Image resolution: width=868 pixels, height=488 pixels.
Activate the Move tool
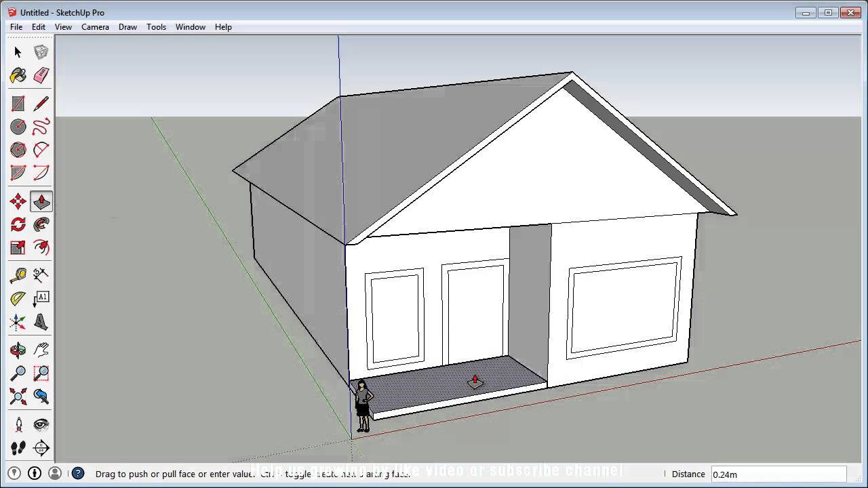pyautogui.click(x=18, y=201)
